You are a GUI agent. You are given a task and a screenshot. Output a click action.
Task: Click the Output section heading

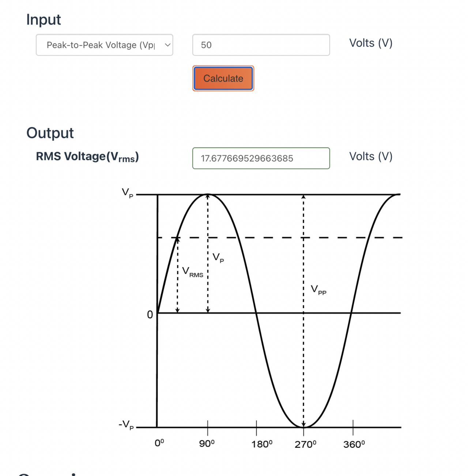click(x=50, y=133)
